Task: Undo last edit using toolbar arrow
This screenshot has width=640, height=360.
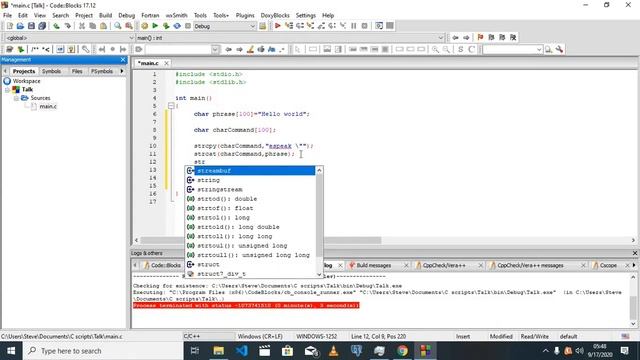Action: [x=56, y=26]
